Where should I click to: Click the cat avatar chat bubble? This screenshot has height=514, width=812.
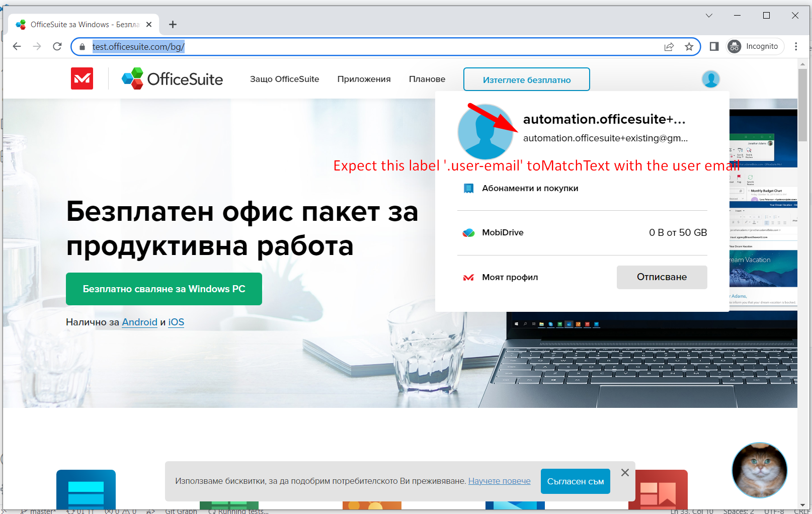(759, 470)
